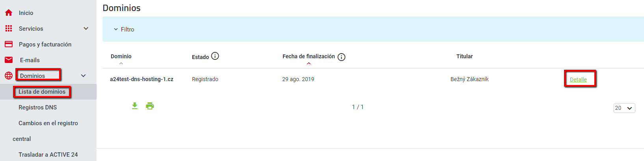644x161 pixels.
Task: Click Fecha de finalización info icon
Action: (x=341, y=57)
